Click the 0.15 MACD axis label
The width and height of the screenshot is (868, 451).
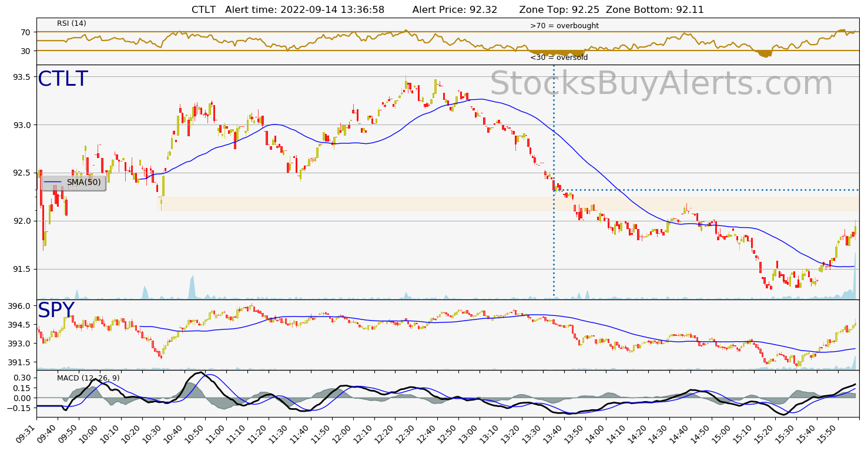[x=23, y=388]
